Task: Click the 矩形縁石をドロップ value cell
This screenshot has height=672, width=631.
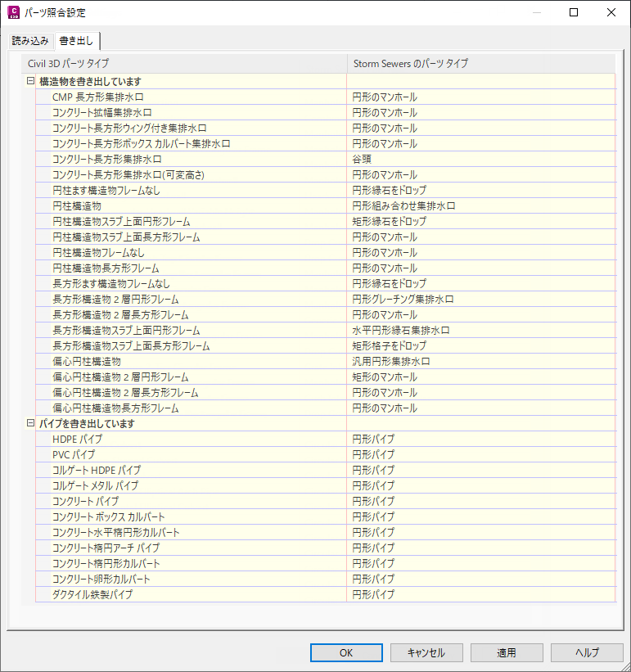Action: coord(481,221)
